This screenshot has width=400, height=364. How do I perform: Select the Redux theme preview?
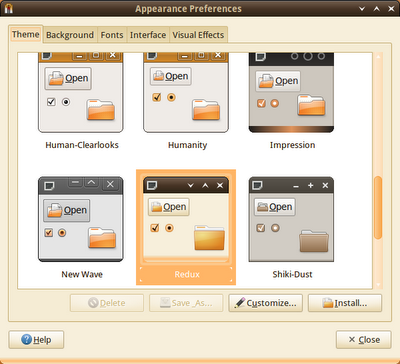[x=186, y=219]
